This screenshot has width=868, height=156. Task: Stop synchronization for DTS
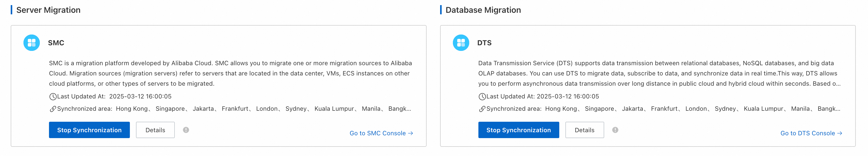[x=518, y=130]
